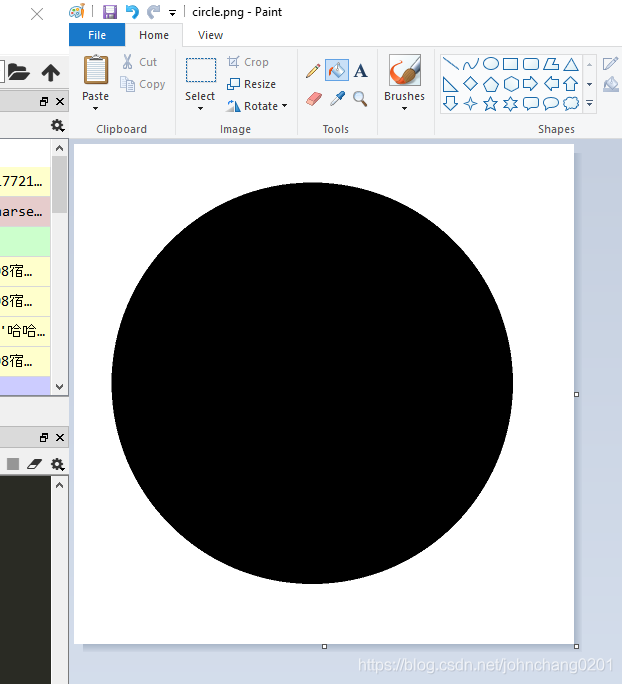Viewport: 622px width, 684px height.
Task: Choose the Oval shape
Action: pyautogui.click(x=491, y=64)
